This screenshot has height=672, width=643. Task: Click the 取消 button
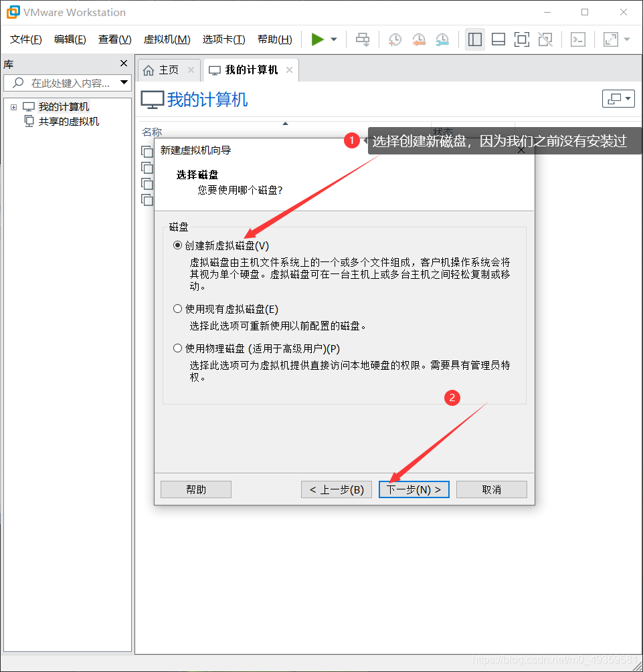[x=492, y=489]
